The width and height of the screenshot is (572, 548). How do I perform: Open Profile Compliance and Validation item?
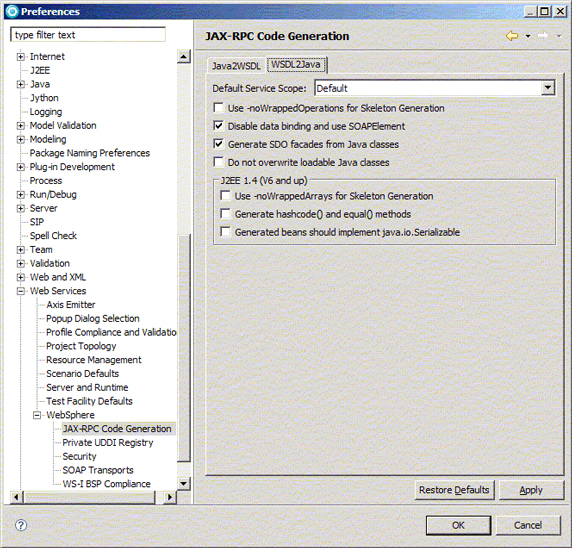111,332
